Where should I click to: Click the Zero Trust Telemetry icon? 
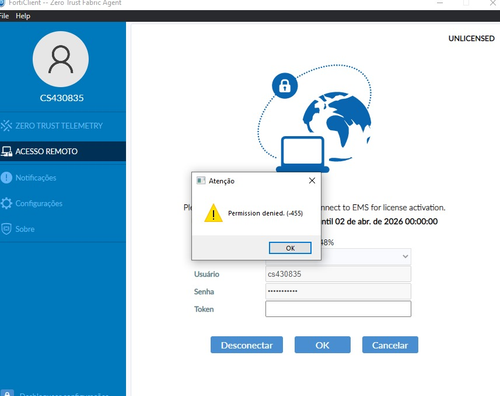coord(6,126)
